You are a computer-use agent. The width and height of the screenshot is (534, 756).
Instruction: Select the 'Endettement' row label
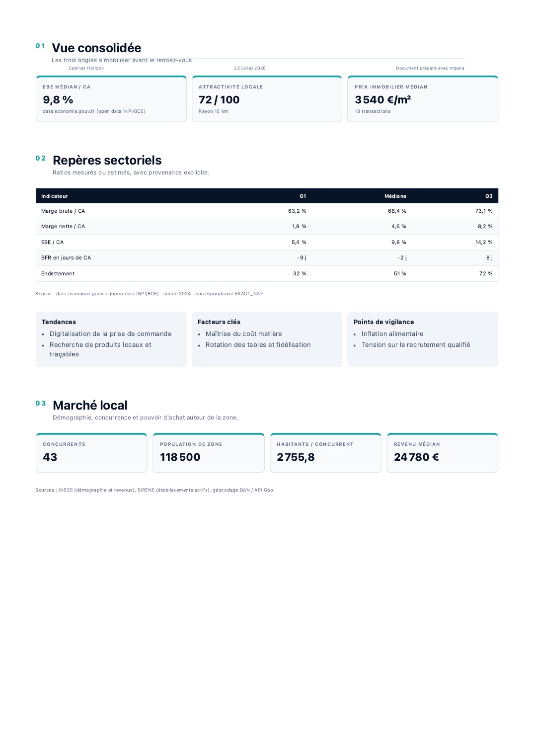coord(58,274)
